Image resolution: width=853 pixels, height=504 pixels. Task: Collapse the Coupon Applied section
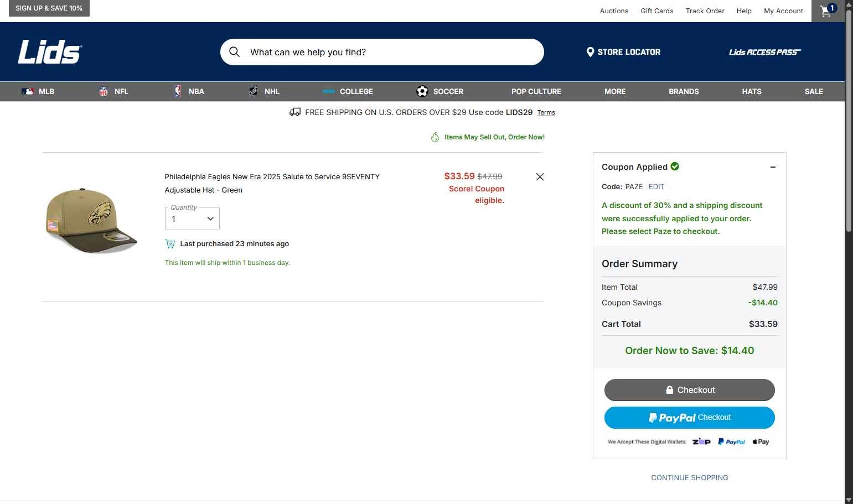tap(773, 167)
